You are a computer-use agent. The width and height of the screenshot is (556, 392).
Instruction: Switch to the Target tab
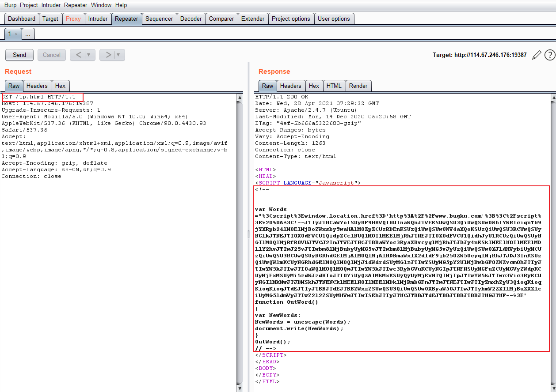pyautogui.click(x=50, y=19)
